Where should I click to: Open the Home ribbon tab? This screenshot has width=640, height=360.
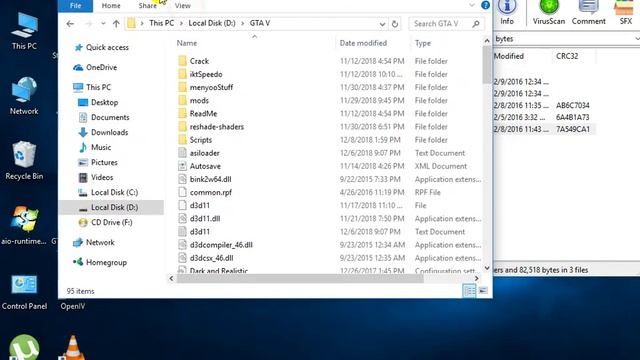(111, 6)
